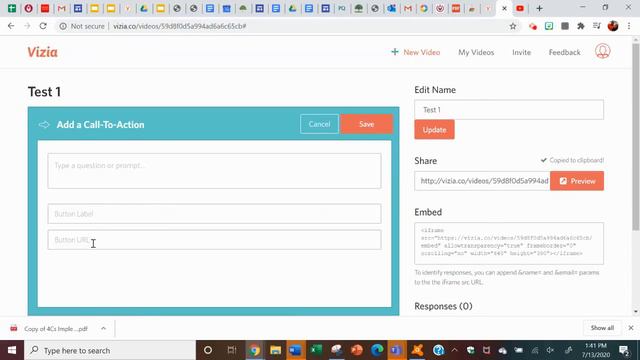Click the plus icon beside New Video

(x=395, y=52)
